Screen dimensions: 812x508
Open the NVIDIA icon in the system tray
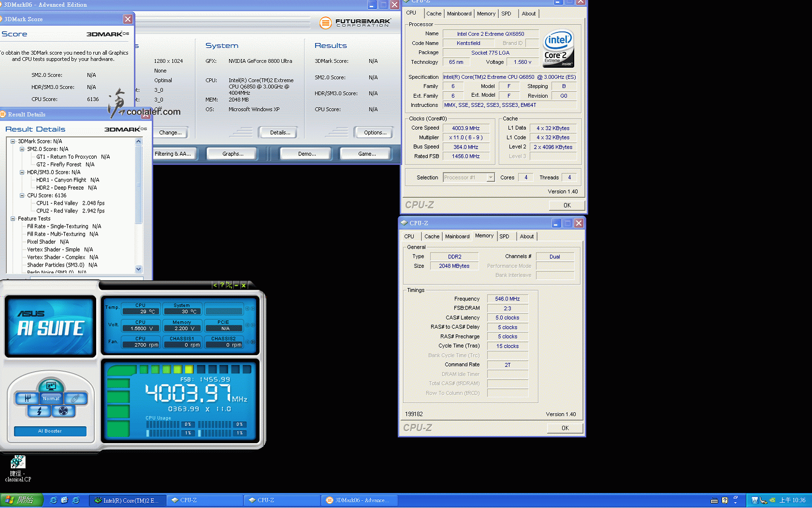click(x=772, y=500)
